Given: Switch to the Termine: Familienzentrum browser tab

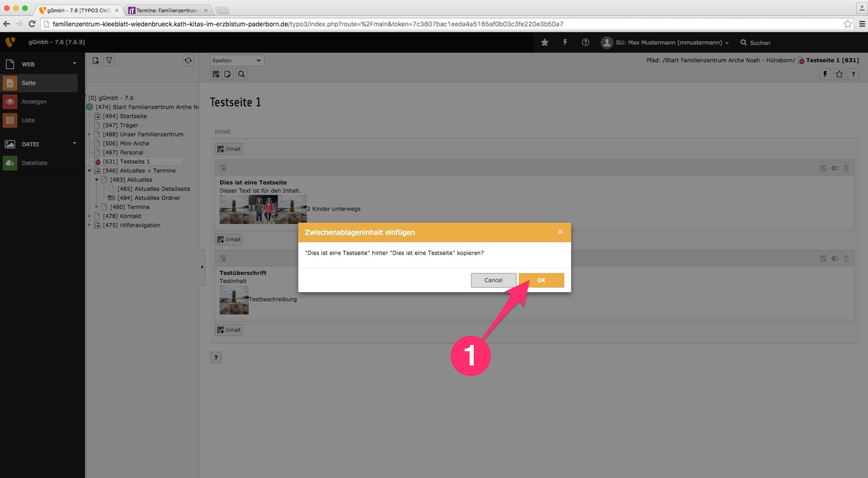Looking at the screenshot, I should (167, 10).
